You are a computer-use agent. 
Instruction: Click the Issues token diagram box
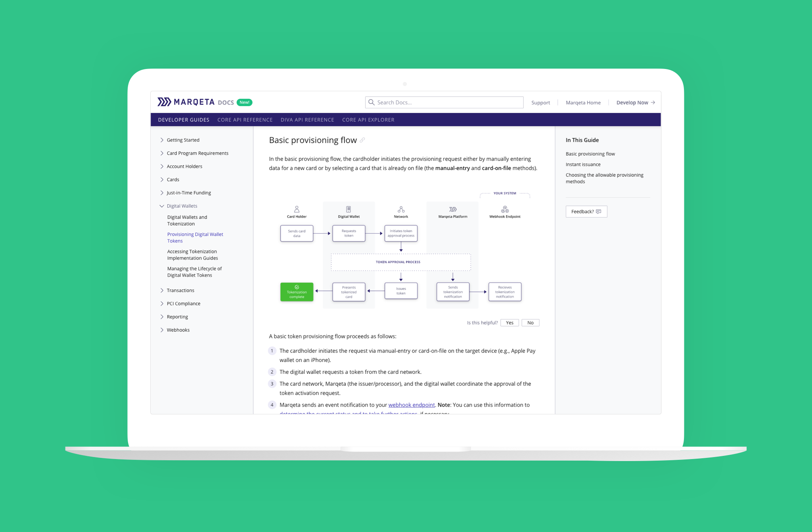401,291
